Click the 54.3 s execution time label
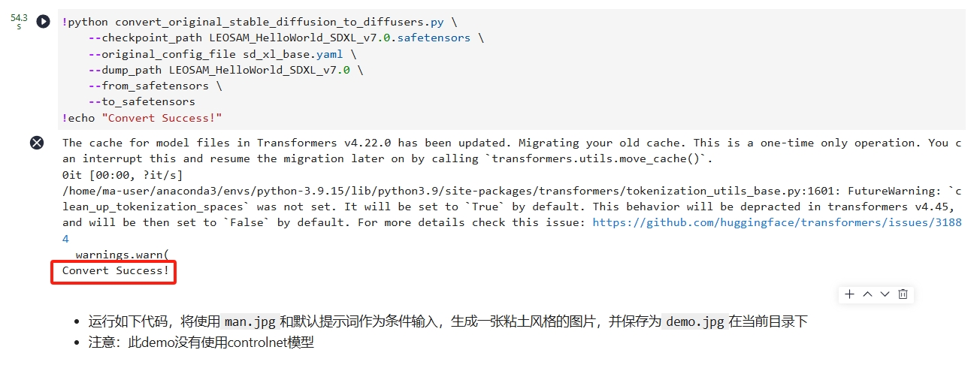 pyautogui.click(x=20, y=21)
